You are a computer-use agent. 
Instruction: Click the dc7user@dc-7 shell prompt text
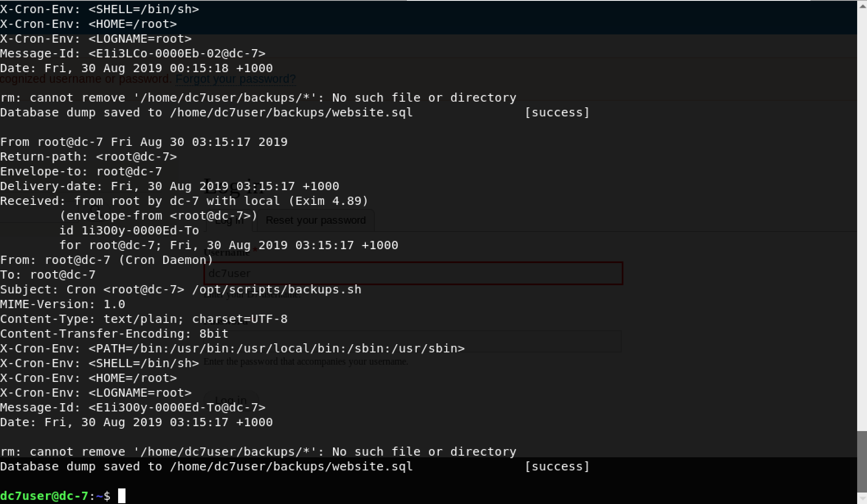click(44, 496)
